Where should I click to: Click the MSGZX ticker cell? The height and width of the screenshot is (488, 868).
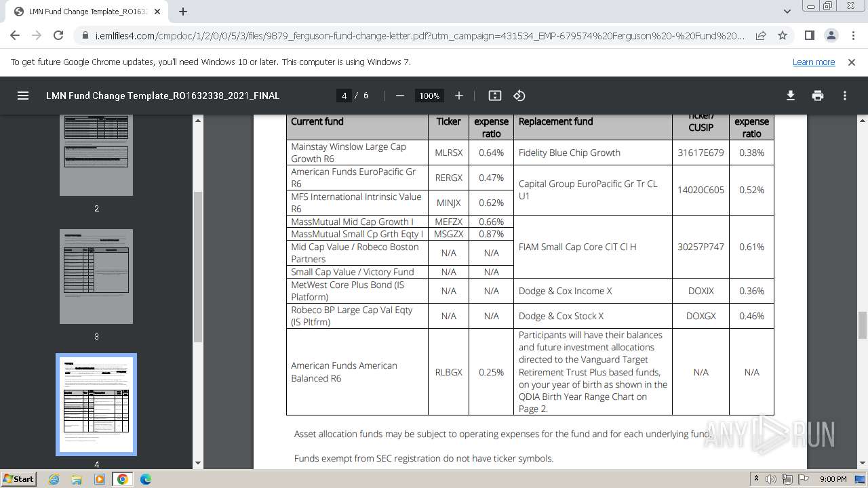[x=448, y=234]
